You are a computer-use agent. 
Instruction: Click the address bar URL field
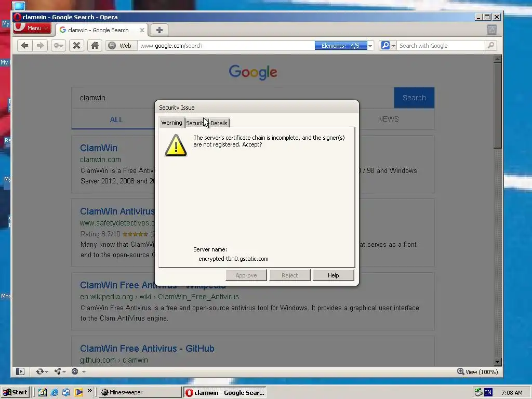[x=225, y=46]
